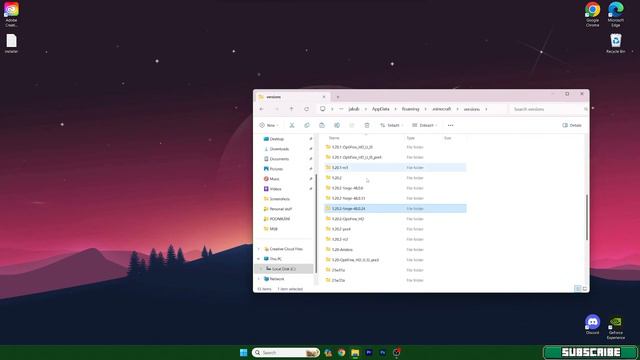Image resolution: width=640 pixels, height=360 pixels.
Task: Click Chrome icon in the taskbar
Action: click(342, 353)
